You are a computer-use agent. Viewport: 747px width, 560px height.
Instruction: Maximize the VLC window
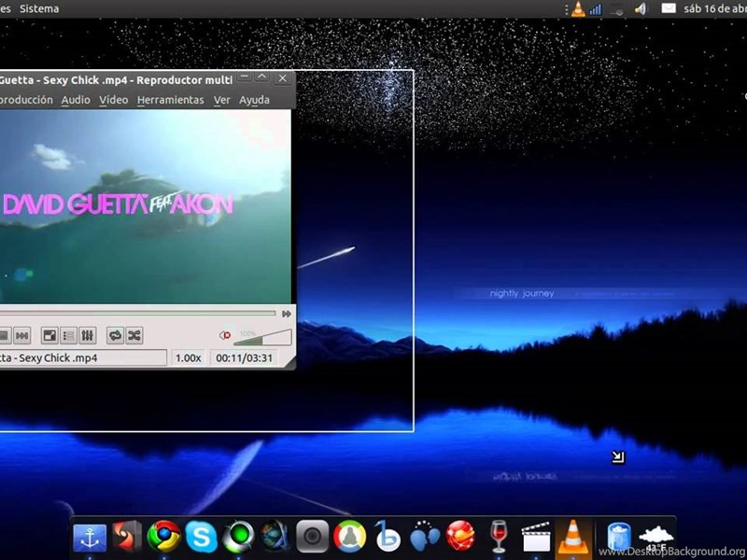click(262, 77)
